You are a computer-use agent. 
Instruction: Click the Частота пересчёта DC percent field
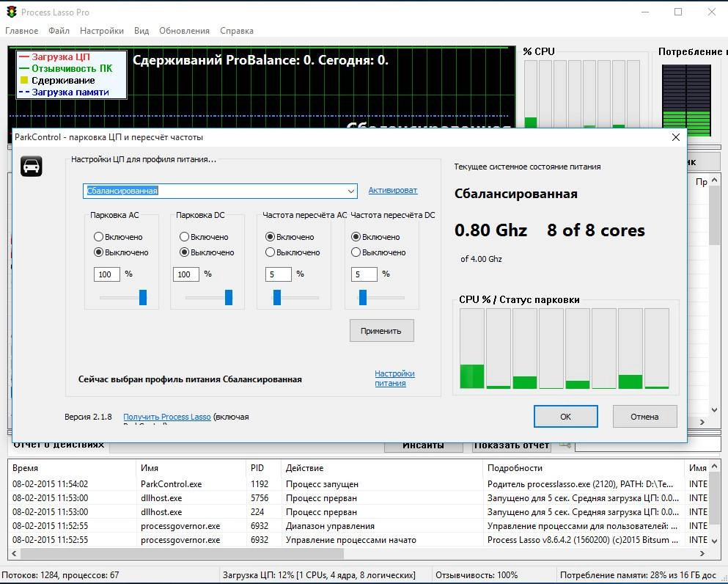pos(364,274)
